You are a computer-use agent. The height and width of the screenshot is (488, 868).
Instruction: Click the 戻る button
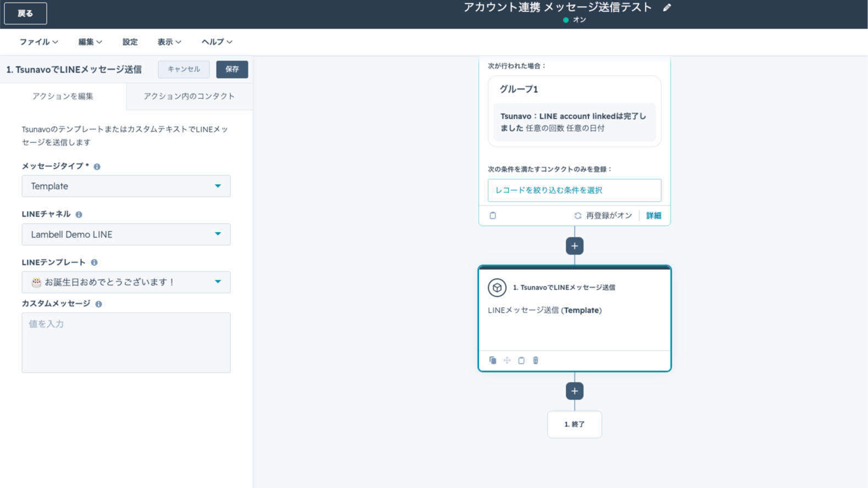(25, 13)
